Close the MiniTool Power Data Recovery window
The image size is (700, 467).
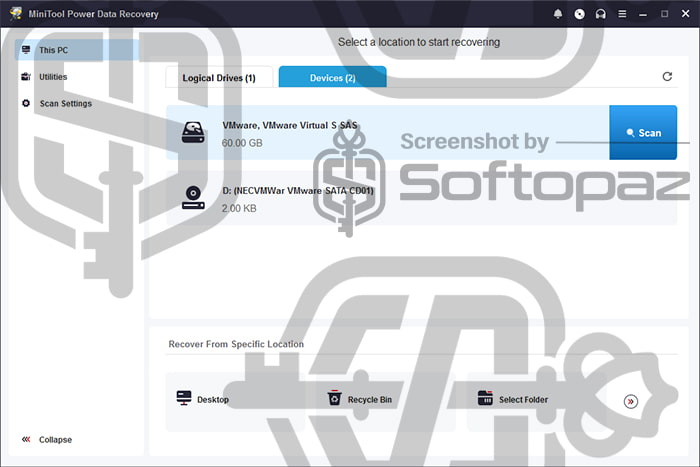coord(686,14)
